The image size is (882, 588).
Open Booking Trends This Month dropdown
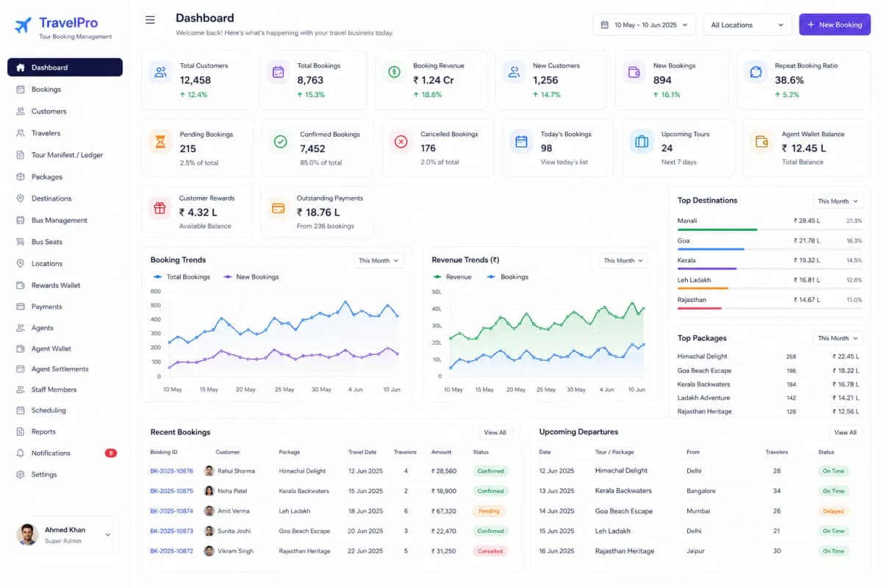coord(379,260)
